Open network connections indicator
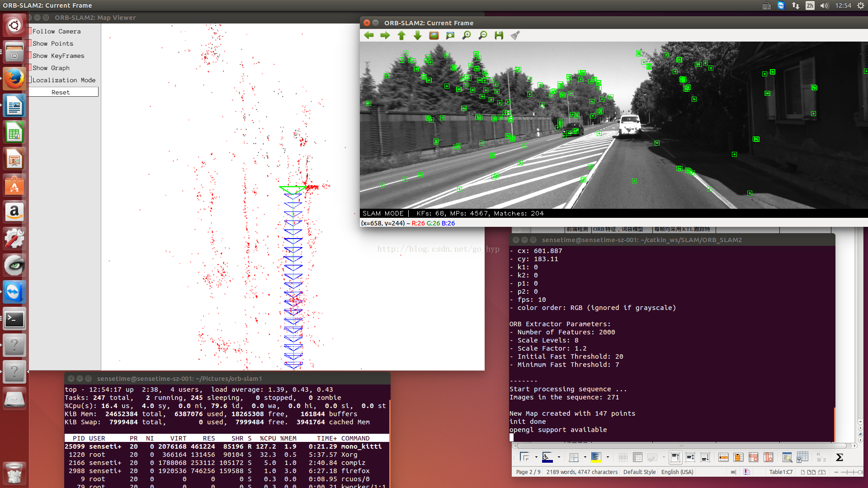The height and width of the screenshot is (488, 868). click(x=795, y=5)
